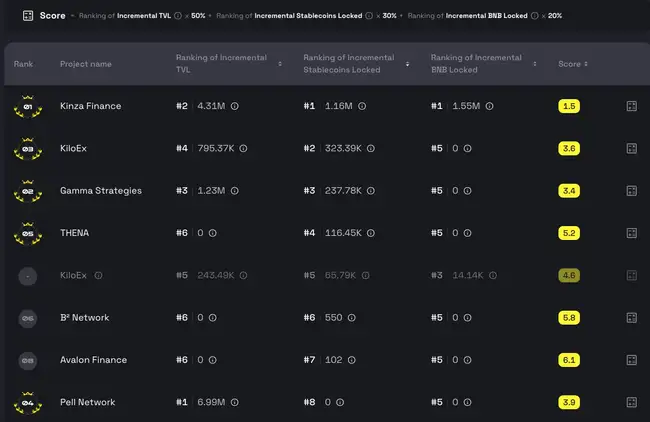Open the details icon in Kinza Finance row
The height and width of the screenshot is (422, 650).
(x=631, y=106)
